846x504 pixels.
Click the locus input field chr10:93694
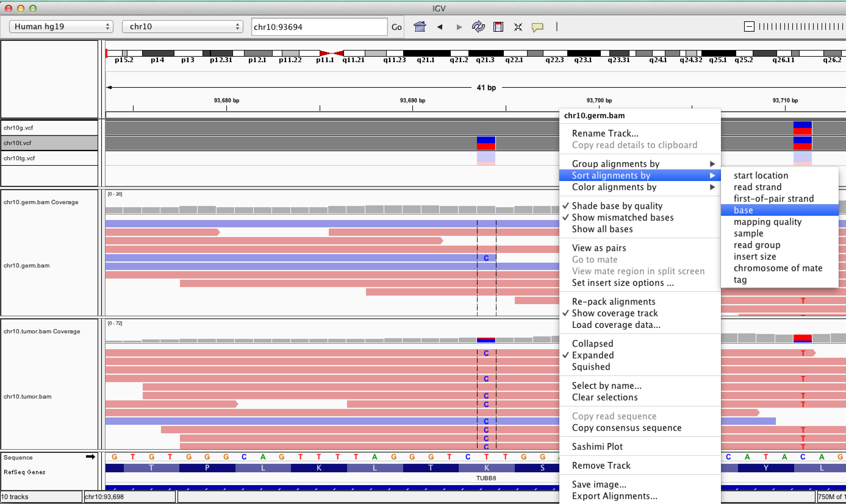[319, 27]
